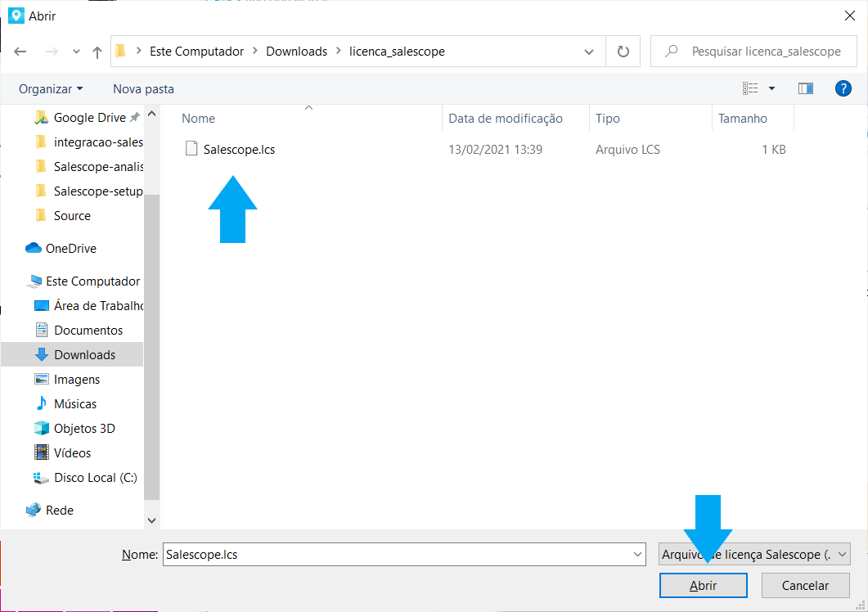
Task: Open the Source folder
Action: pyautogui.click(x=72, y=216)
